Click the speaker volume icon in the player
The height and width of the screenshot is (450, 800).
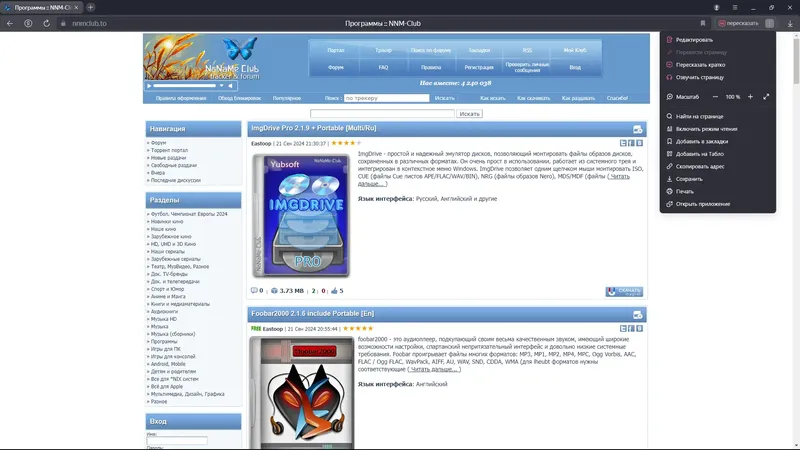tap(231, 86)
